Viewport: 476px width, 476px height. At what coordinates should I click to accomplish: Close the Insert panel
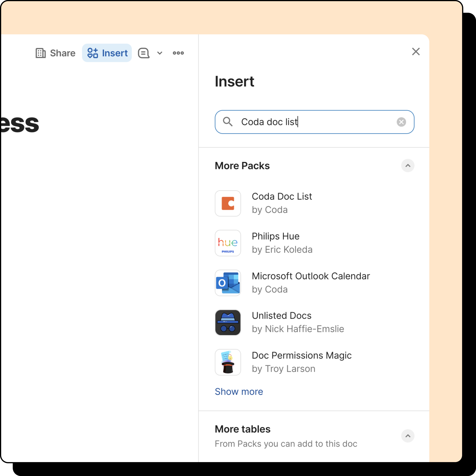coord(416,52)
